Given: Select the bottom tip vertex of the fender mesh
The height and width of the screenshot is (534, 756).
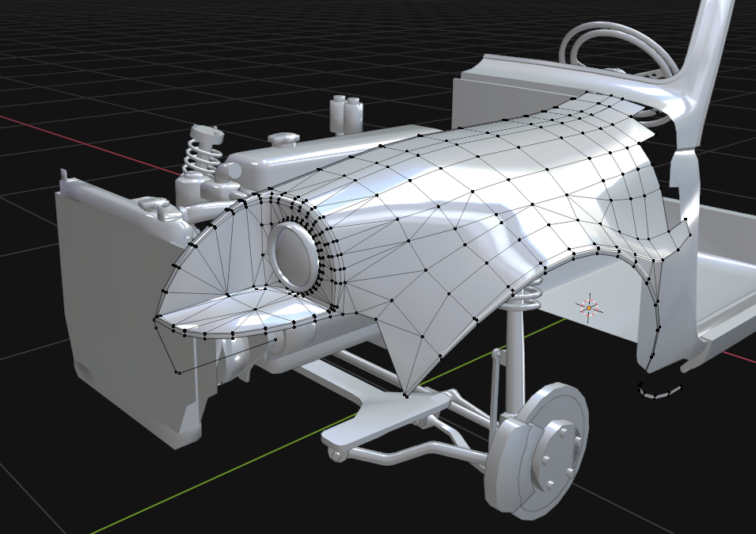Looking at the screenshot, I should pyautogui.click(x=407, y=396).
